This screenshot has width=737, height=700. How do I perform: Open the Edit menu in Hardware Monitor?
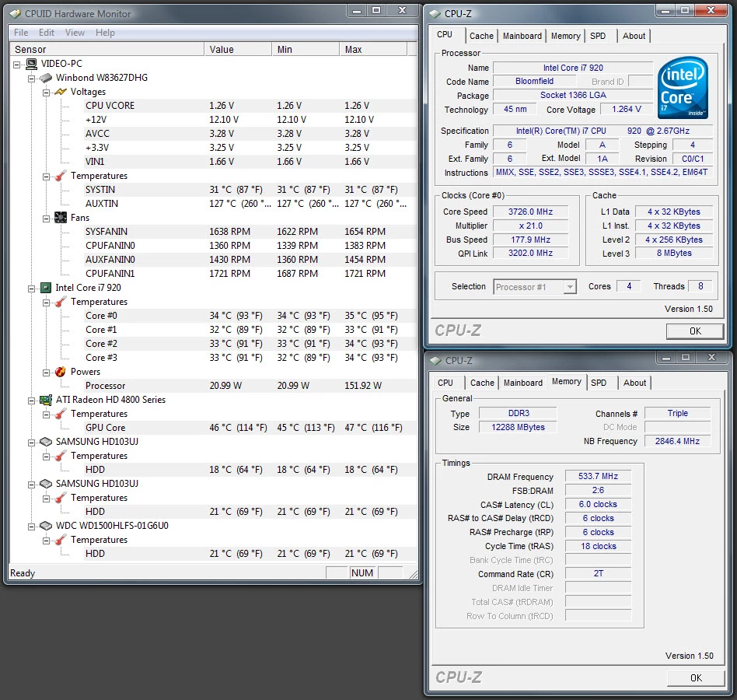pos(47,33)
